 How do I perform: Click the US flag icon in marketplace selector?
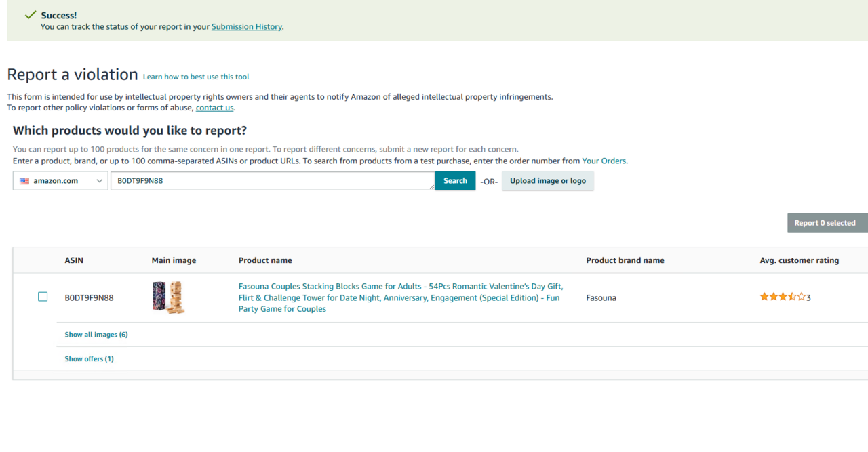coord(24,181)
